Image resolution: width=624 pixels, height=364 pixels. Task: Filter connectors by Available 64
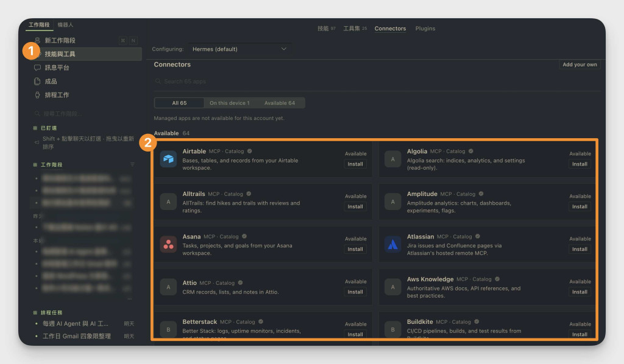coord(279,103)
